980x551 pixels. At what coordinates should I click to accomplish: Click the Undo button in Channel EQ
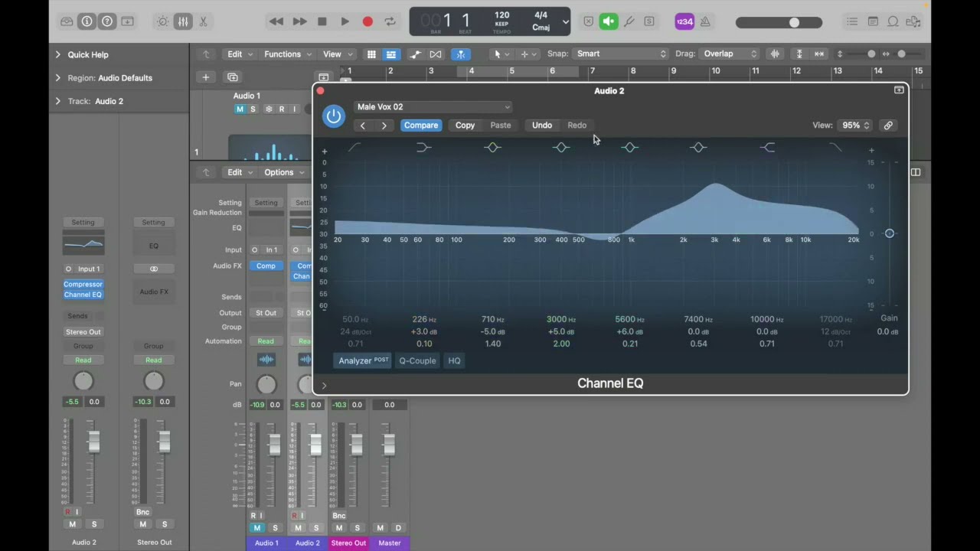[542, 126]
